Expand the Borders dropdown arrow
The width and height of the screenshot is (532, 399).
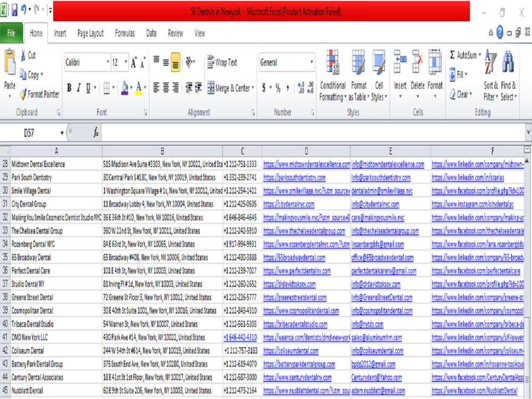pyautogui.click(x=114, y=88)
